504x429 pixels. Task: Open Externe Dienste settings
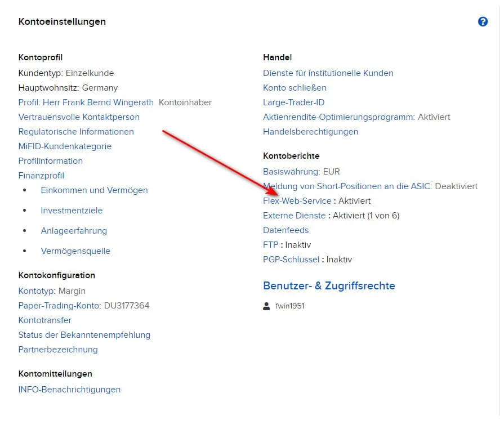click(294, 216)
